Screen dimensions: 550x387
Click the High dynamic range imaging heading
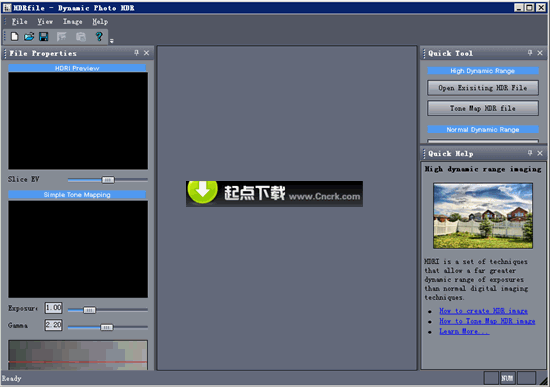point(483,169)
